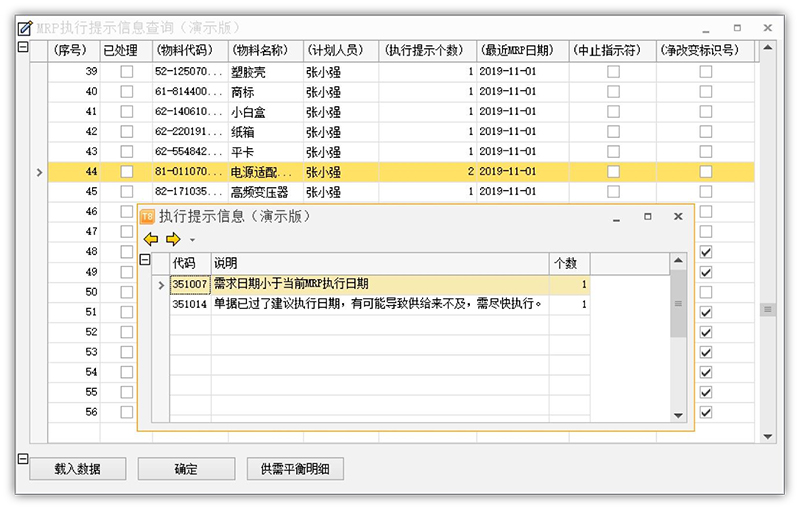Uncheck the net-change checkbox for row 48
800x510 pixels.
706,252
